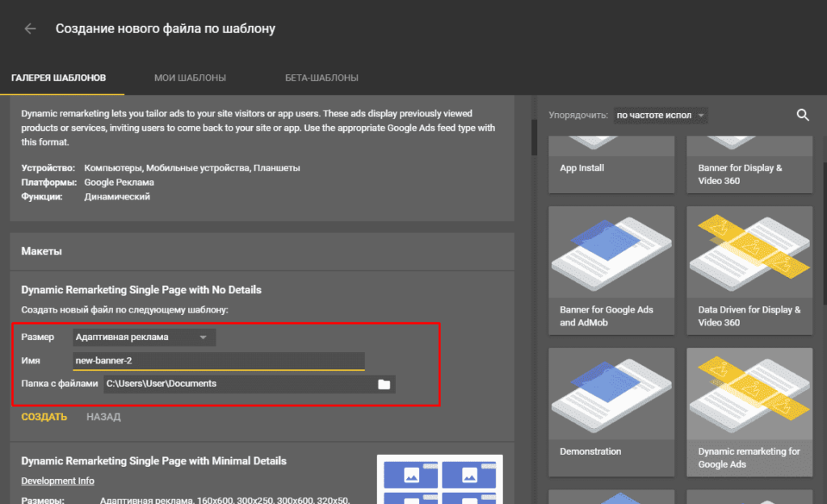Click the Создать button
This screenshot has height=504, width=827.
[44, 417]
